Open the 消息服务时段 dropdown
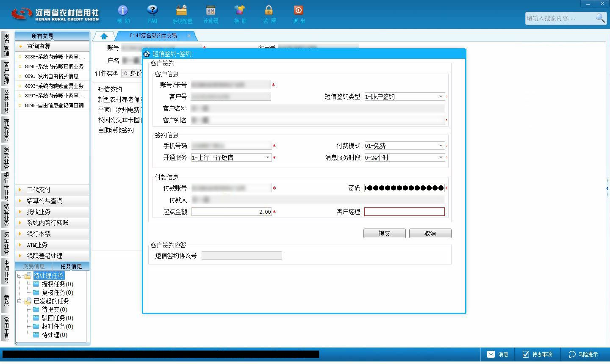610x364 pixels. click(x=441, y=157)
